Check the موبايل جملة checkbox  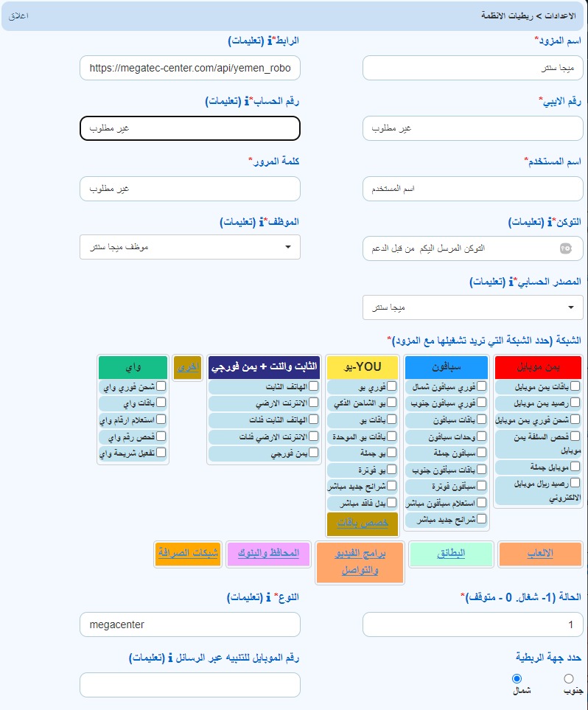pos(575,466)
